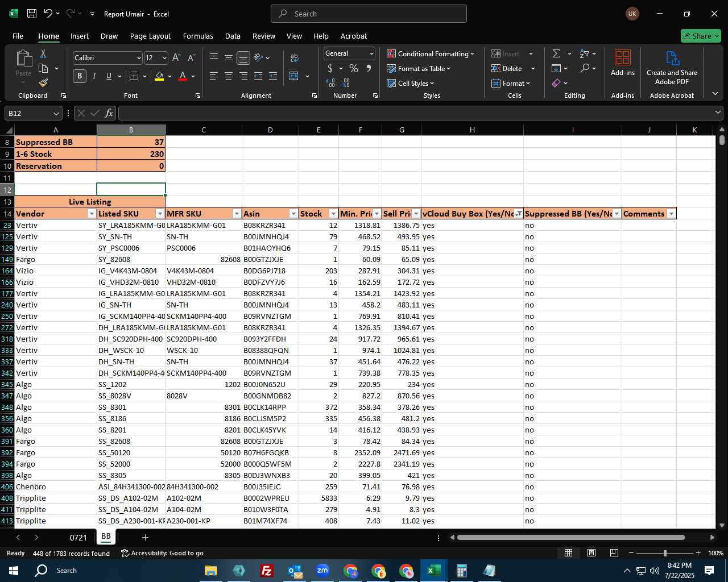
Task: Open Fill Color yellow swatch button
Action: (x=159, y=76)
